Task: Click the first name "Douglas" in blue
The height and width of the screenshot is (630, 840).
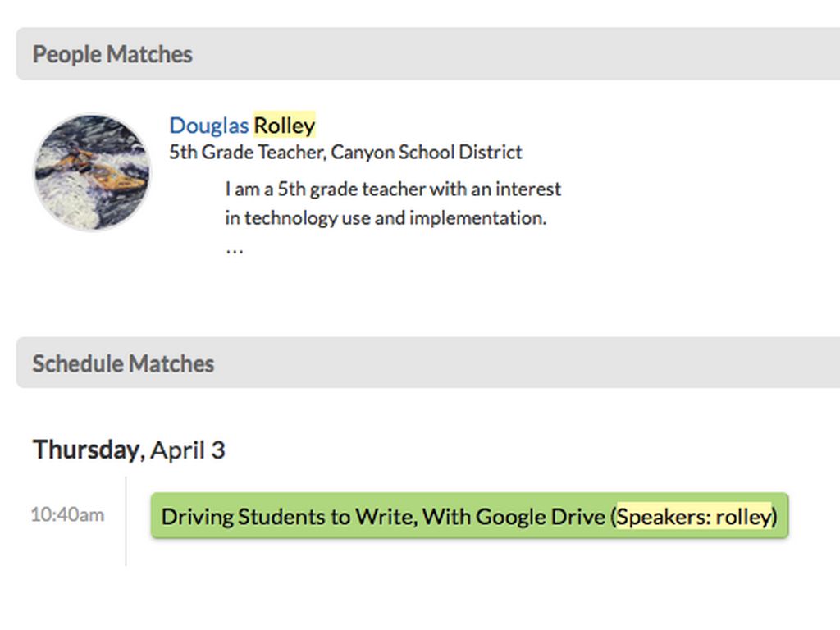Action: pos(208,126)
